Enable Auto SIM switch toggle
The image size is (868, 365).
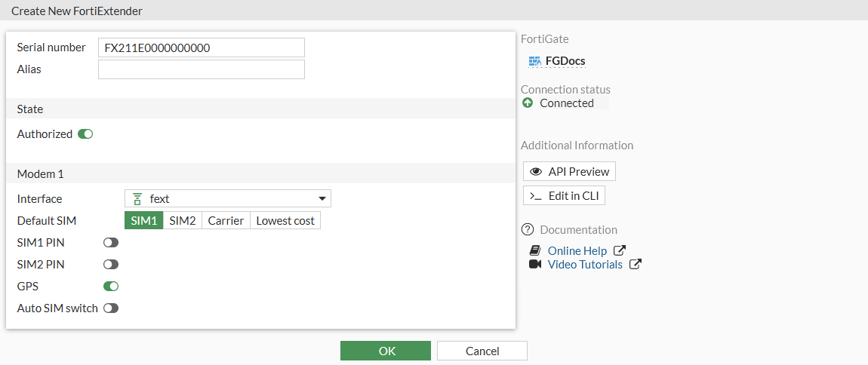pos(111,308)
